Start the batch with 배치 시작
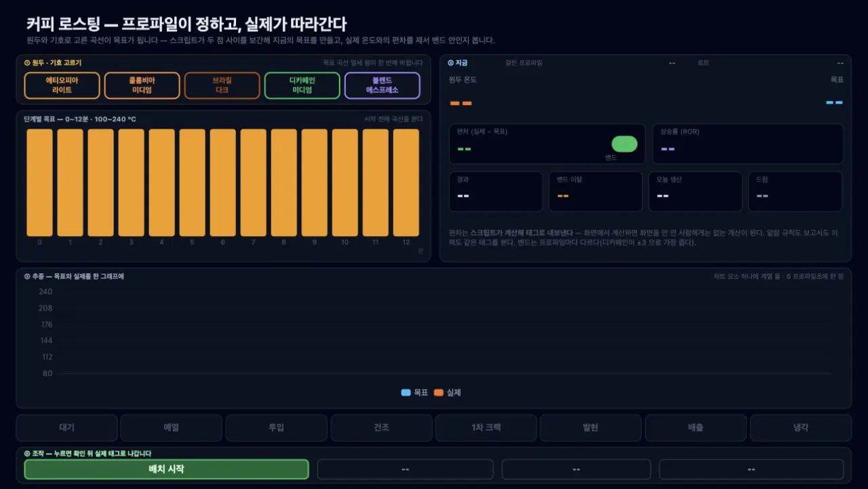The width and height of the screenshot is (868, 489). pos(166,469)
